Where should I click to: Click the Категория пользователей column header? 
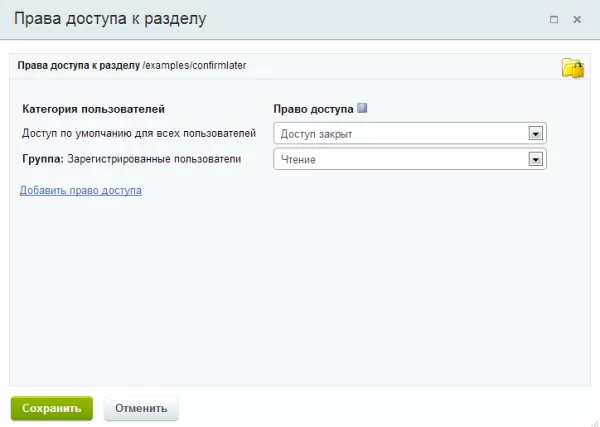coord(93,109)
